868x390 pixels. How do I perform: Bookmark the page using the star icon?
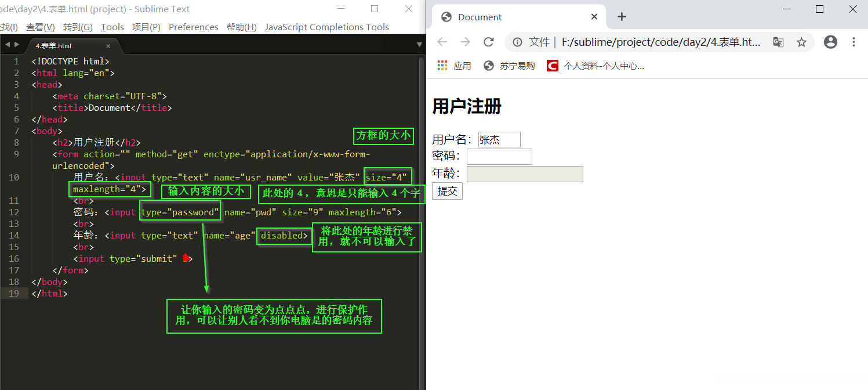801,42
